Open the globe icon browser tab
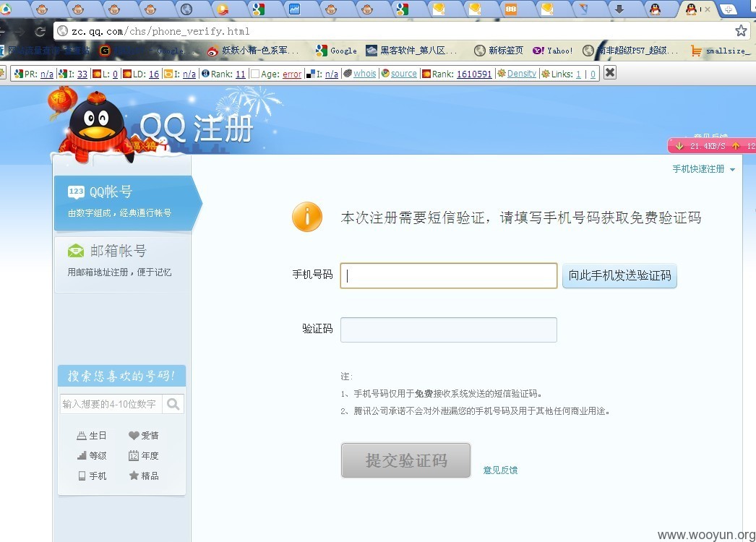 click(186, 9)
